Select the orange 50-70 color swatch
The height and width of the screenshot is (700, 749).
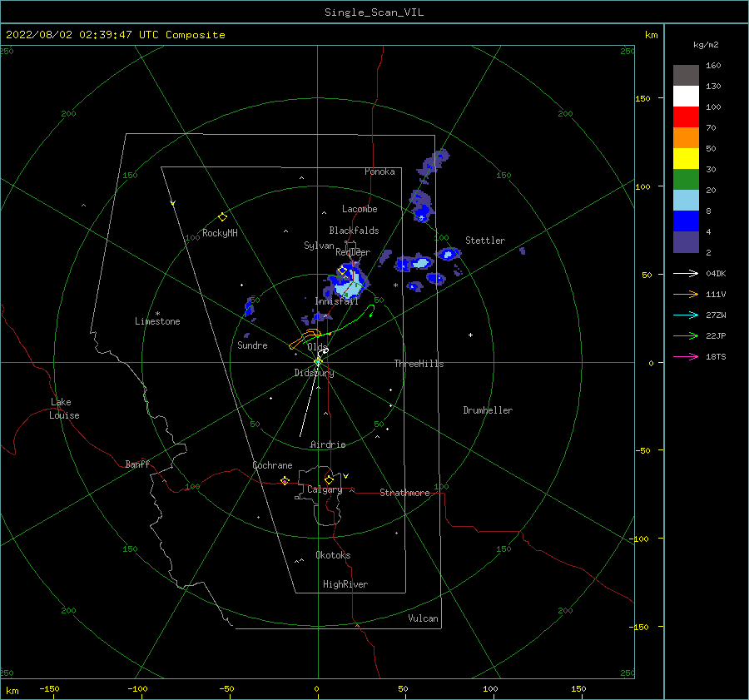[x=686, y=137]
